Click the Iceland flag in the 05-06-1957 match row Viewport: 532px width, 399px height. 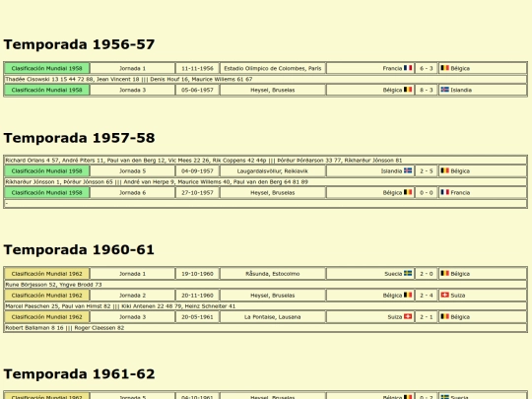tap(444, 90)
